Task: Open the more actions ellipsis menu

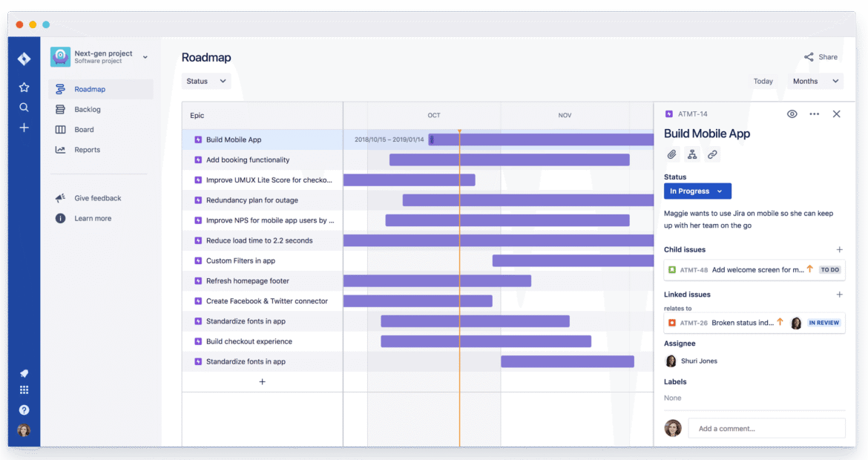Action: click(x=815, y=114)
